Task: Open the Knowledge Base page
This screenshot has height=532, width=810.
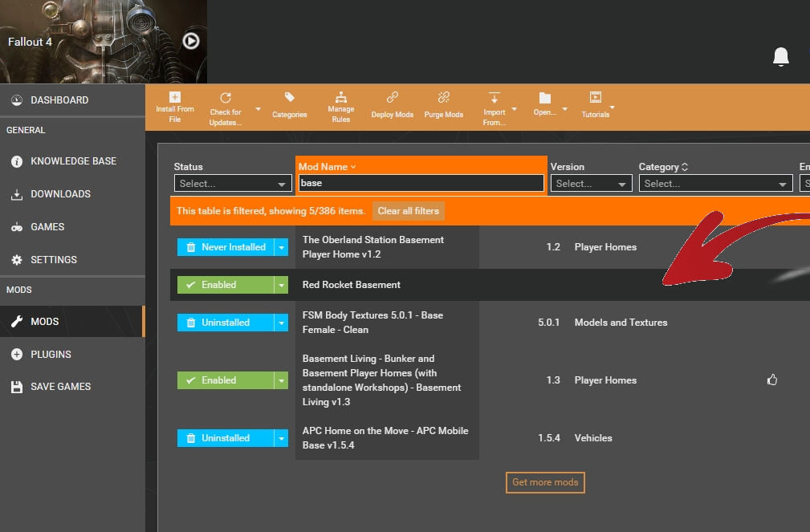Action: tap(72, 161)
